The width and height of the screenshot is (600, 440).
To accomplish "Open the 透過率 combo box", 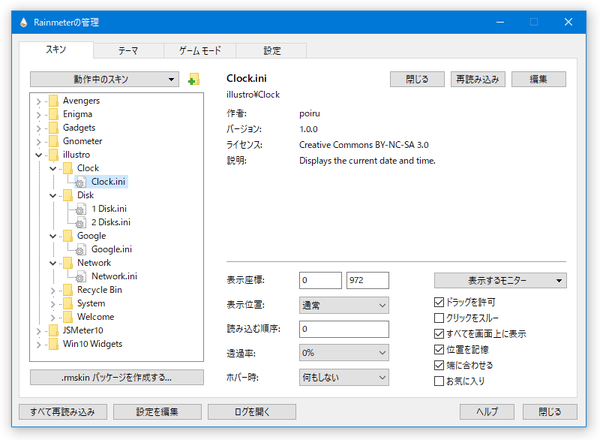I will (x=344, y=353).
